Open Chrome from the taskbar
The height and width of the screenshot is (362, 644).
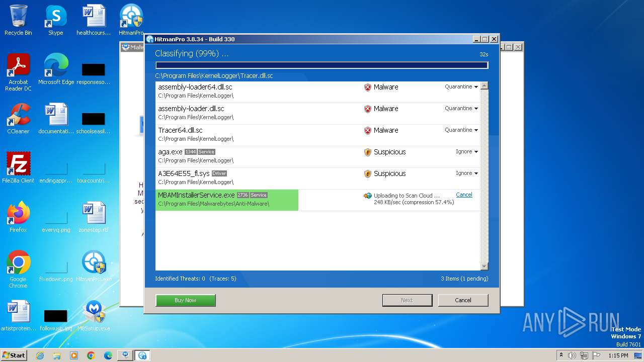point(91,355)
